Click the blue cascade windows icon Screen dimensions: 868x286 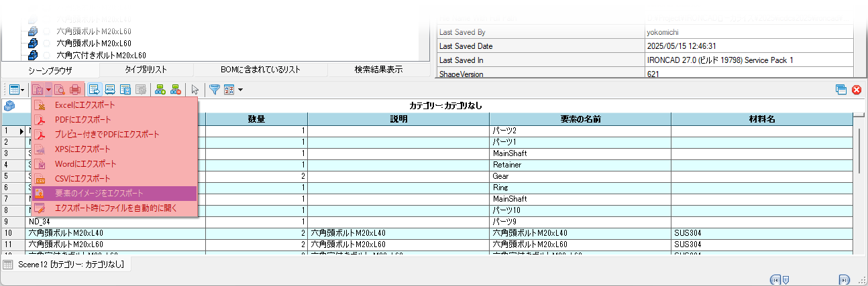pyautogui.click(x=841, y=90)
